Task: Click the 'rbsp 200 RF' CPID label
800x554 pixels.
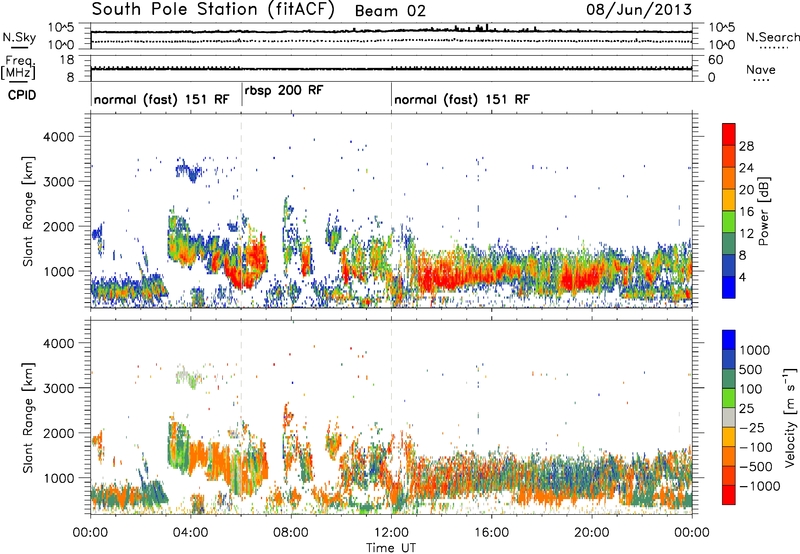Action: 284,91
